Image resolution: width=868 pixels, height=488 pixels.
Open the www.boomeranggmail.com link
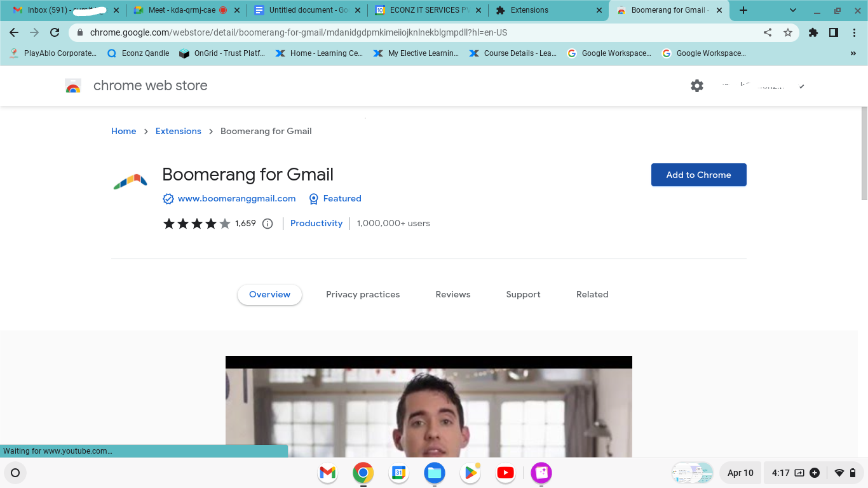pos(237,199)
